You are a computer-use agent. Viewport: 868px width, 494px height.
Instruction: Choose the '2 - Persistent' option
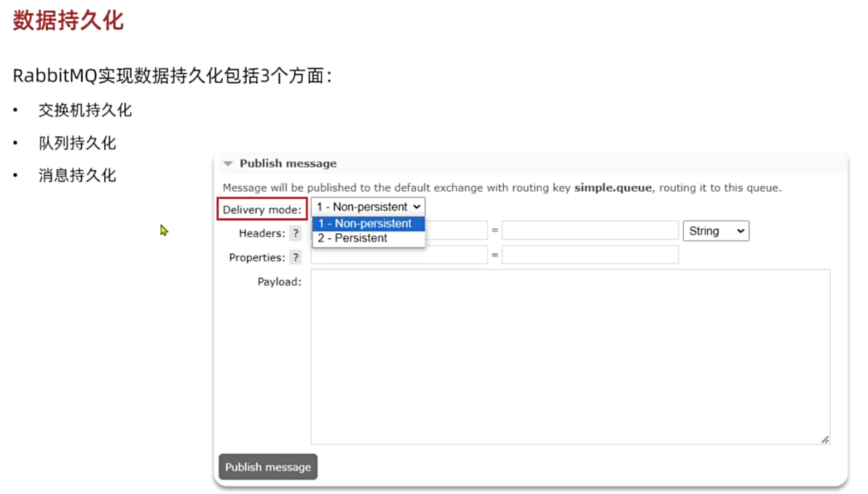[x=368, y=238]
